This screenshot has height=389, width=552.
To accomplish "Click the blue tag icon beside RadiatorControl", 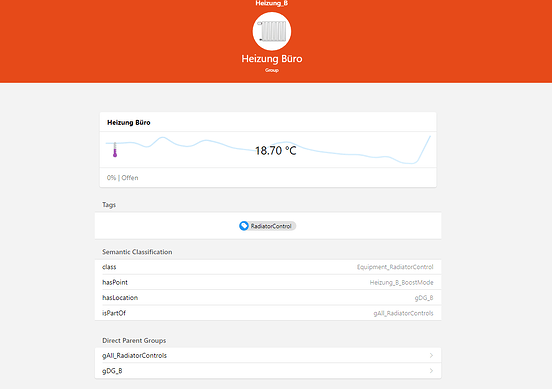I will click(244, 226).
